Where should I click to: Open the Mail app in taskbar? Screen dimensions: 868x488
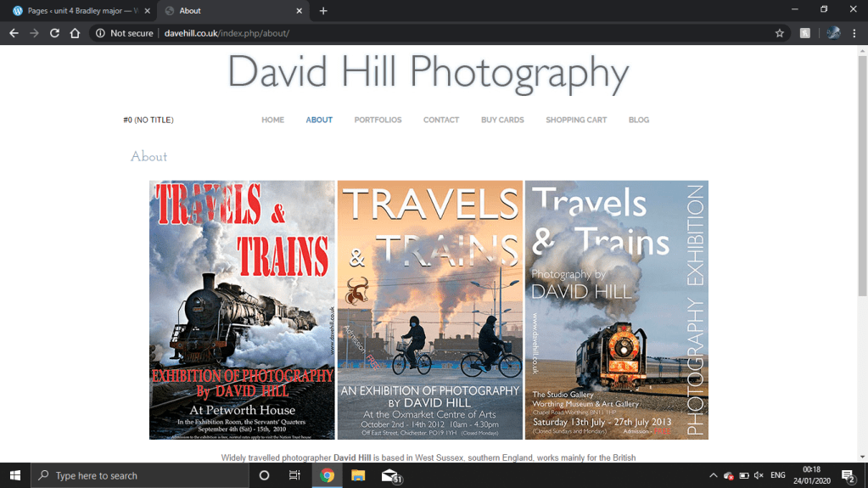point(390,476)
